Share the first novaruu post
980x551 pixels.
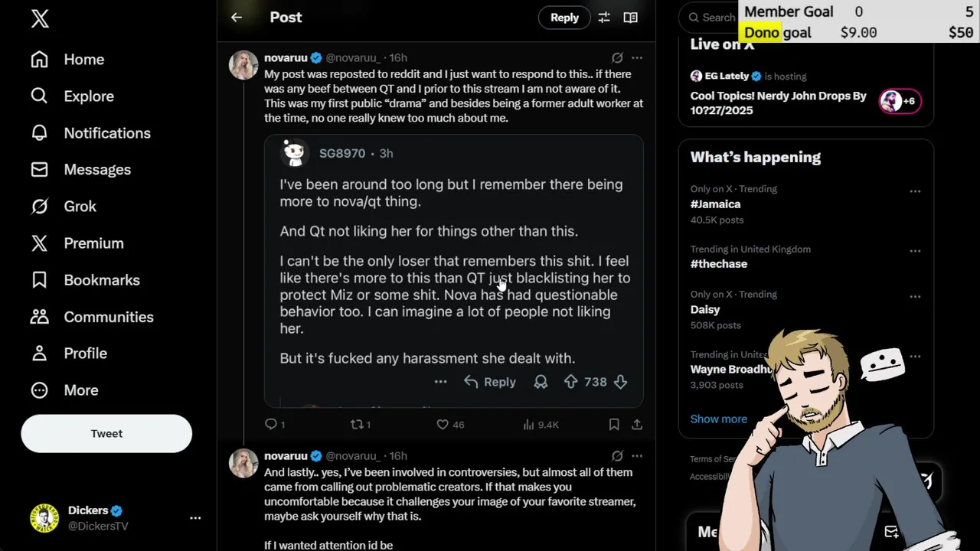pos(637,424)
